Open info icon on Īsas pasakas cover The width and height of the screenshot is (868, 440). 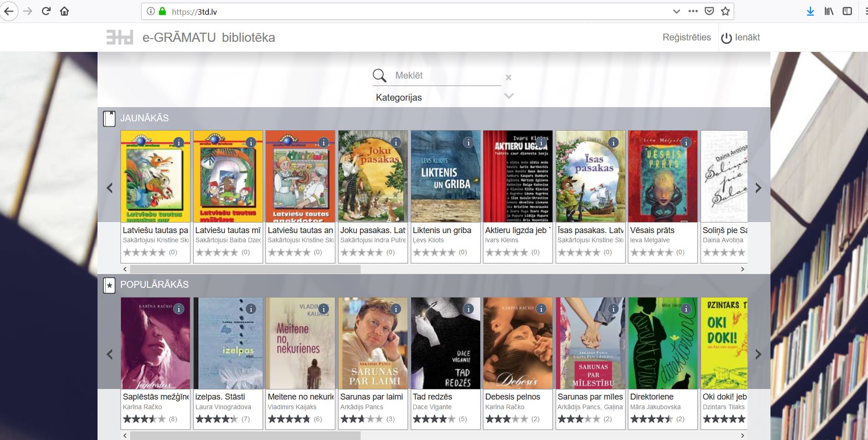point(613,143)
